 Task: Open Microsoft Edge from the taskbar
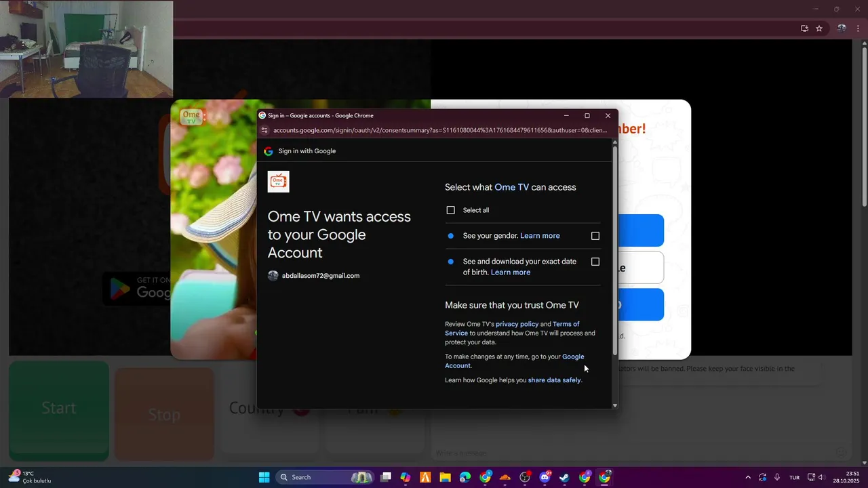coord(465,477)
